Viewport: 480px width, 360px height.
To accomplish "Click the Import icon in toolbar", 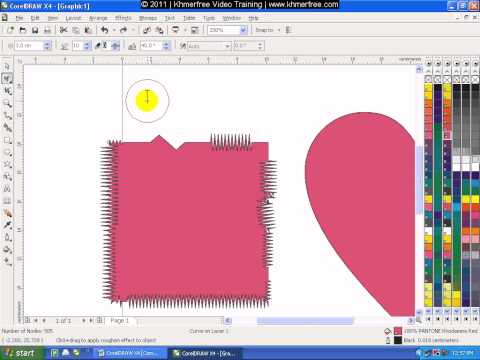I will (147, 30).
